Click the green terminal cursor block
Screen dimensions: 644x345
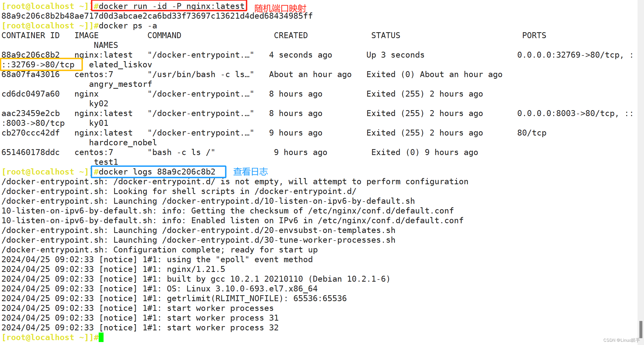point(101,337)
